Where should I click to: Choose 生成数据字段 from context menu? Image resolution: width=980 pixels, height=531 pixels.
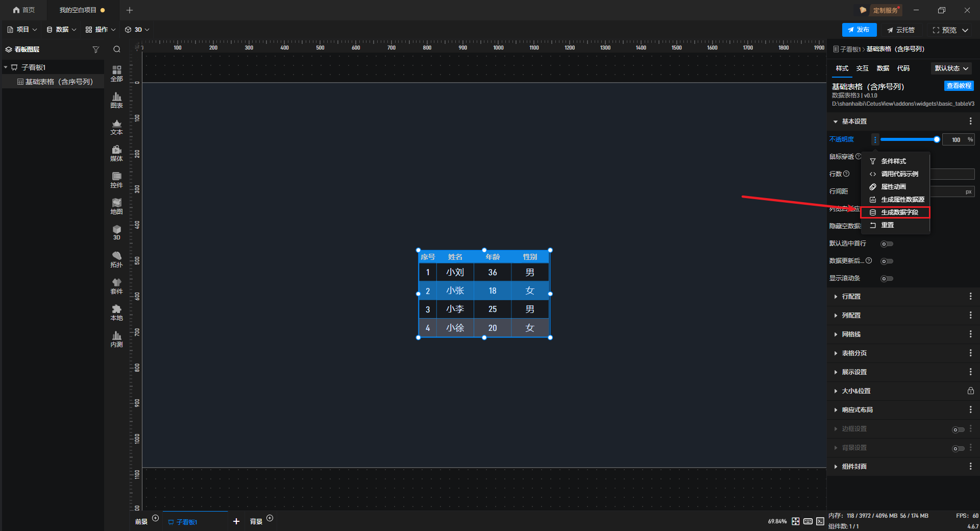pos(899,212)
